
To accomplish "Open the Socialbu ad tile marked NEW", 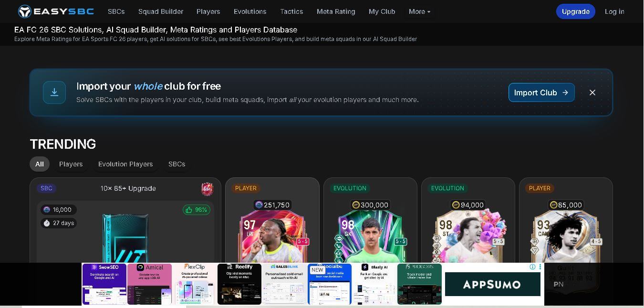I will (330, 284).
